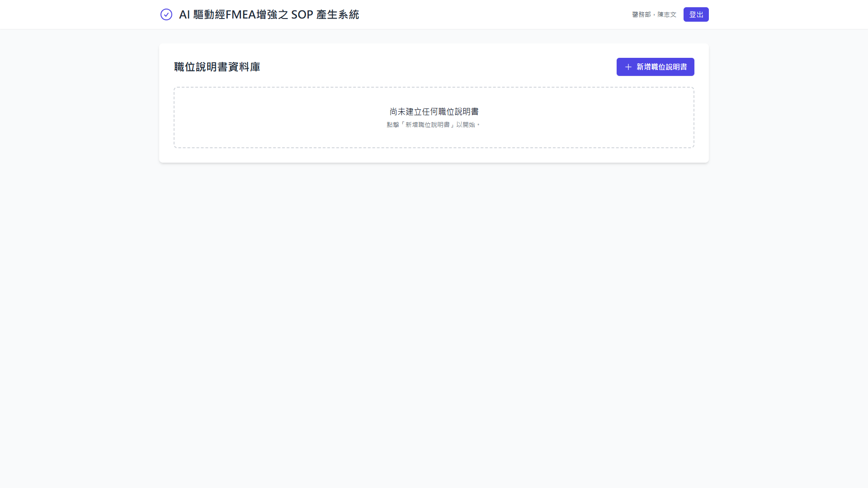Click empty space inside dashed placeholder box

pos(271,117)
